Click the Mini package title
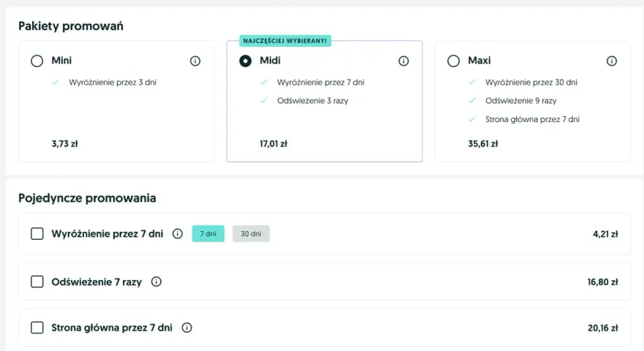 [61, 61]
